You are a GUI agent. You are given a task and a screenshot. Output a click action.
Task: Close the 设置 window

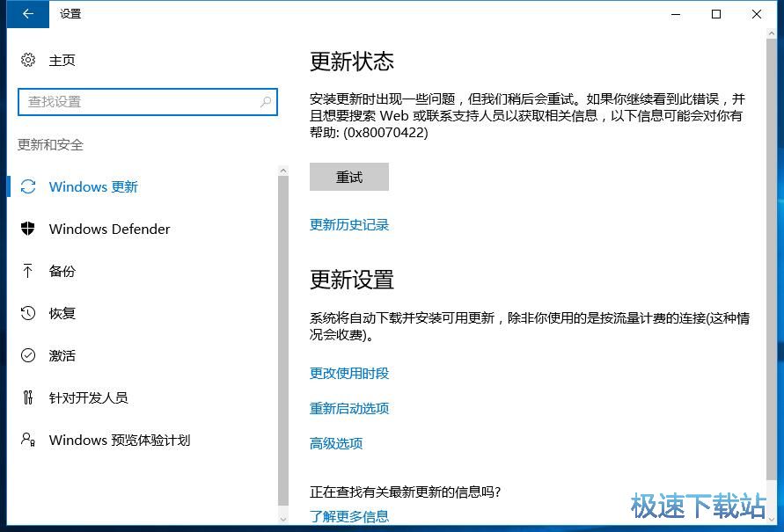pos(757,14)
